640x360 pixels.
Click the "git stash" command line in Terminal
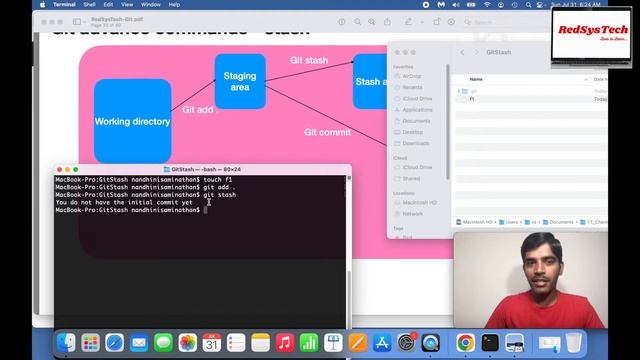tap(146, 195)
